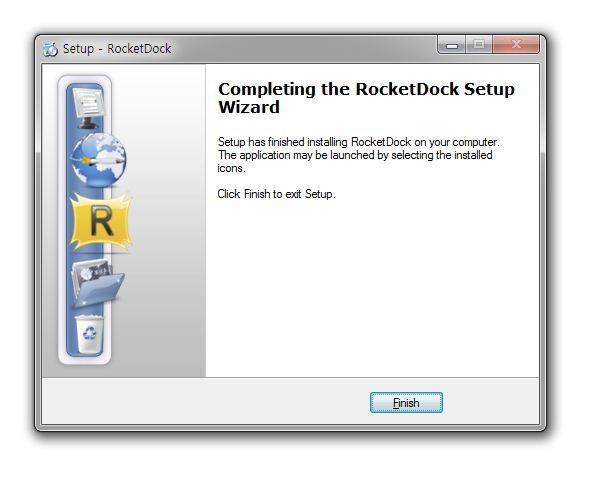The width and height of the screenshot is (615, 486).
Task: Minimize the RocketDock Setup window
Action: (x=451, y=45)
